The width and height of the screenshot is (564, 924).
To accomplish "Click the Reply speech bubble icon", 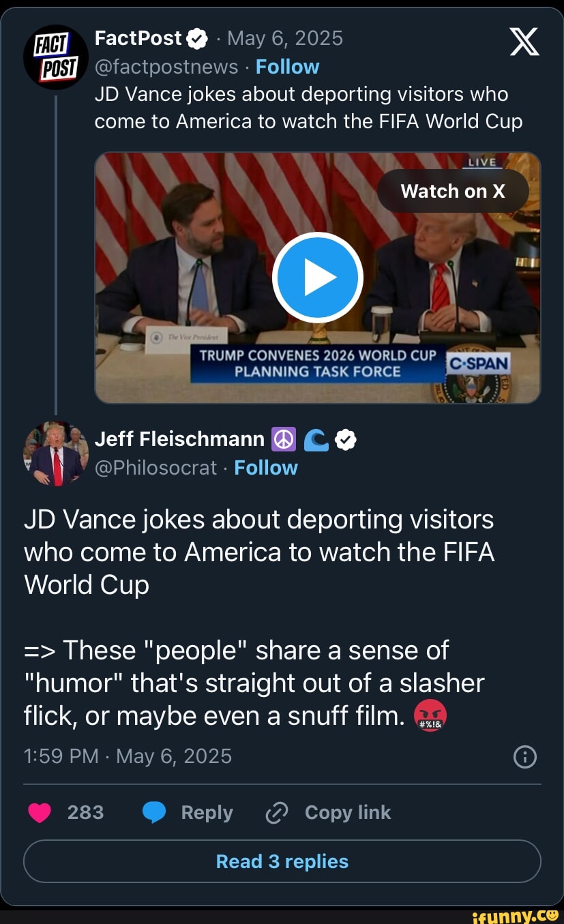I will (x=155, y=812).
